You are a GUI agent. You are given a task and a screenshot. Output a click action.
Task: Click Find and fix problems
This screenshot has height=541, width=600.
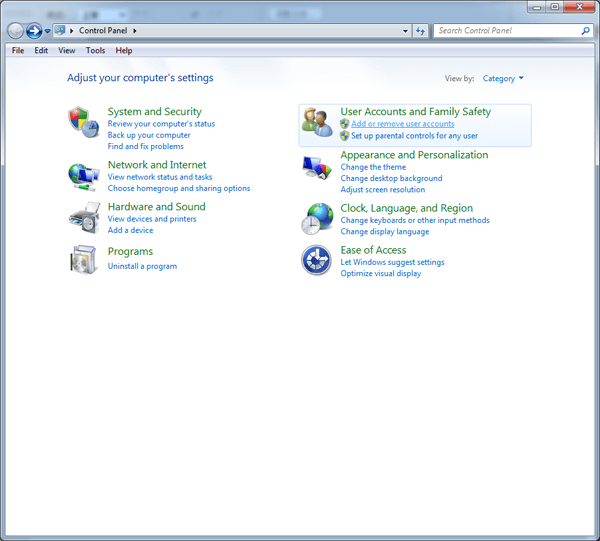[x=145, y=146]
